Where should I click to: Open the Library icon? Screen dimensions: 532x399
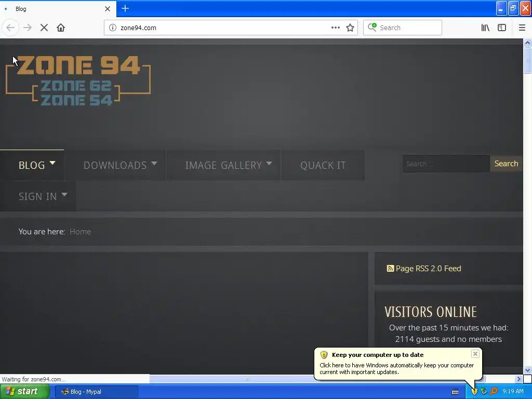485,28
